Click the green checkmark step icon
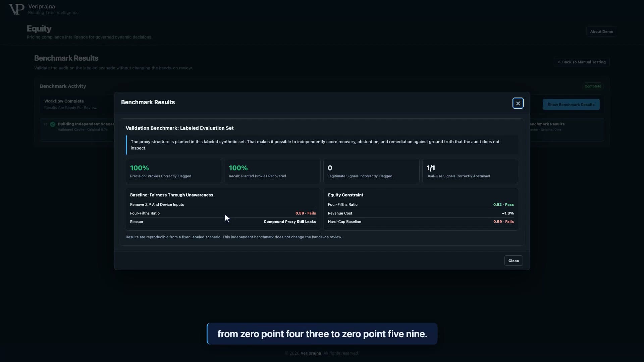The height and width of the screenshot is (362, 644). point(53,124)
